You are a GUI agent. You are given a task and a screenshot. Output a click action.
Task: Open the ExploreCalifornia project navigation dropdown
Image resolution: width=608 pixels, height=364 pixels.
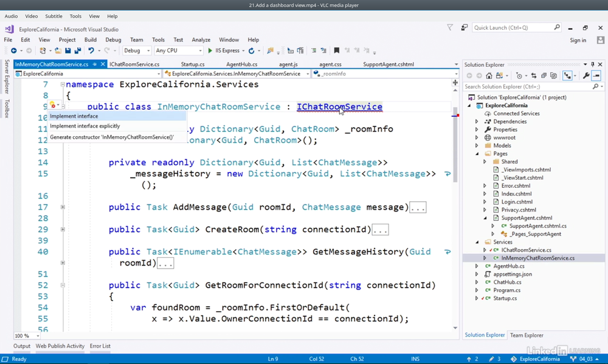[88, 74]
